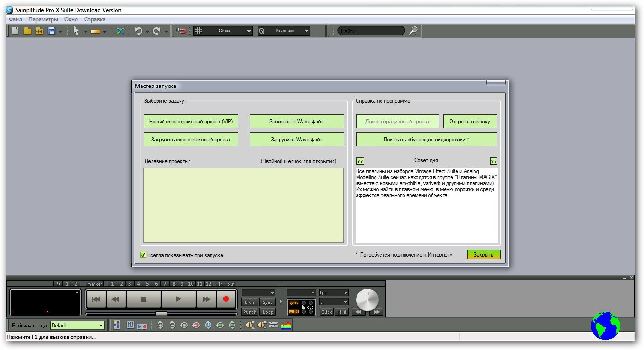The width and height of the screenshot is (644, 350).
Task: Expand the save icon dropdown arrow
Action: (x=60, y=32)
